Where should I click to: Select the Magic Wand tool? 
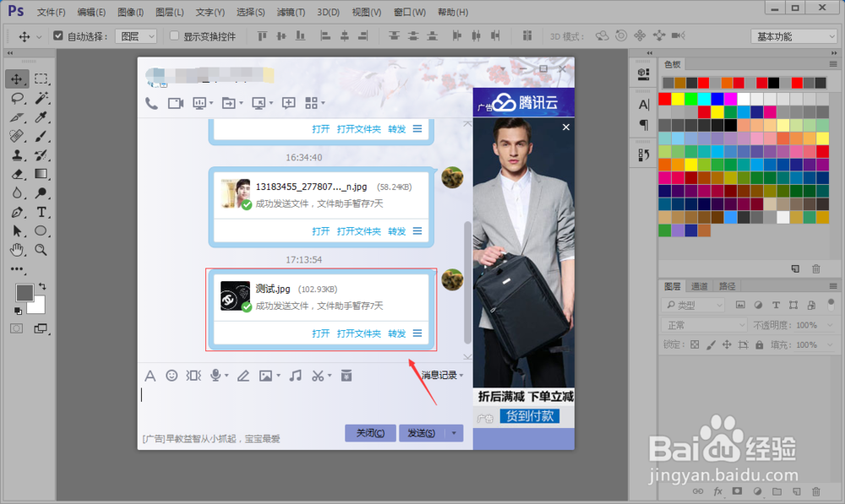(x=41, y=98)
